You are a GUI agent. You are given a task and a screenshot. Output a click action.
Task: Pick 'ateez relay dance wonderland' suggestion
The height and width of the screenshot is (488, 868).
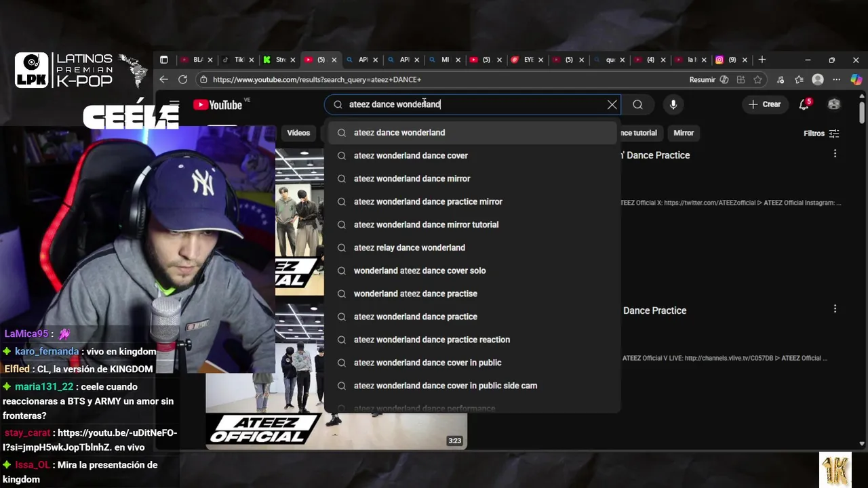[472, 248]
